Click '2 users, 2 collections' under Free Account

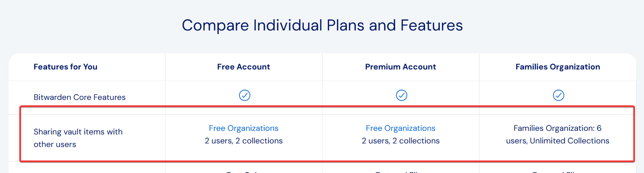click(244, 141)
